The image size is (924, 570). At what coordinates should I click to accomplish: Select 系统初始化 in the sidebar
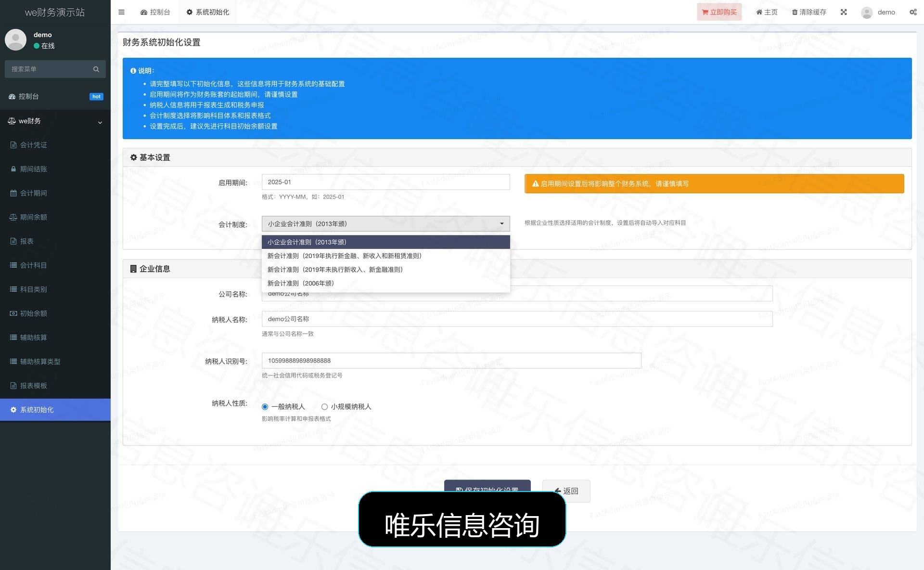[x=55, y=410]
